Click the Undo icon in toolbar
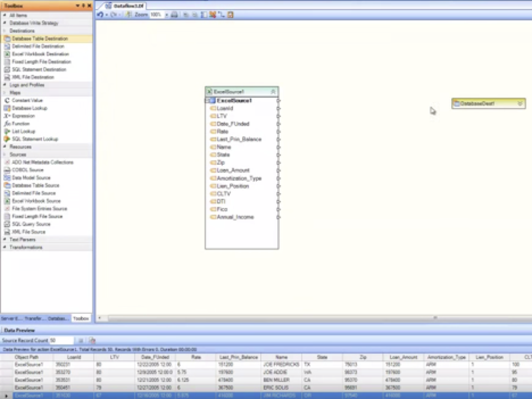Image resolution: width=532 pixels, height=399 pixels. tap(101, 15)
